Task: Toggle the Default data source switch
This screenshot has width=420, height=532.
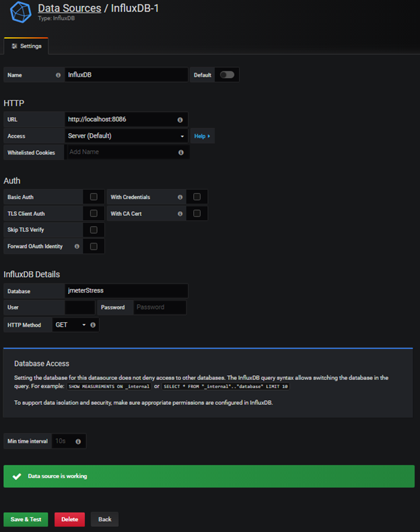Action: [227, 75]
